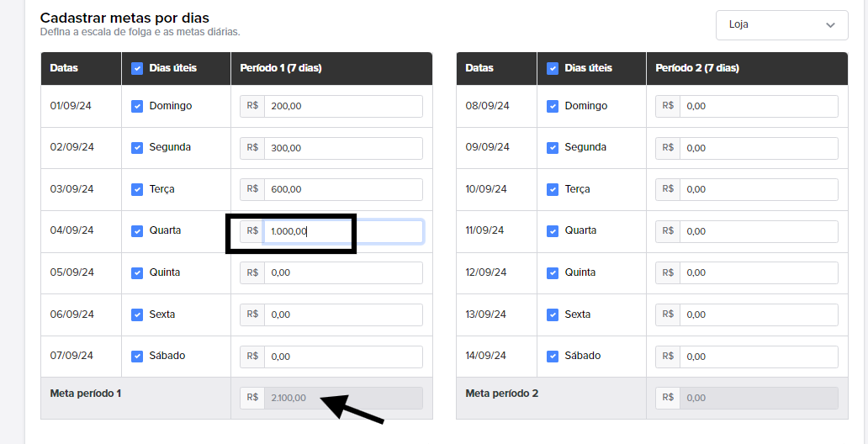Viewport: 868px width, 444px height.
Task: Toggle Quarta checkbox for 04/09/24
Action: [x=137, y=231]
